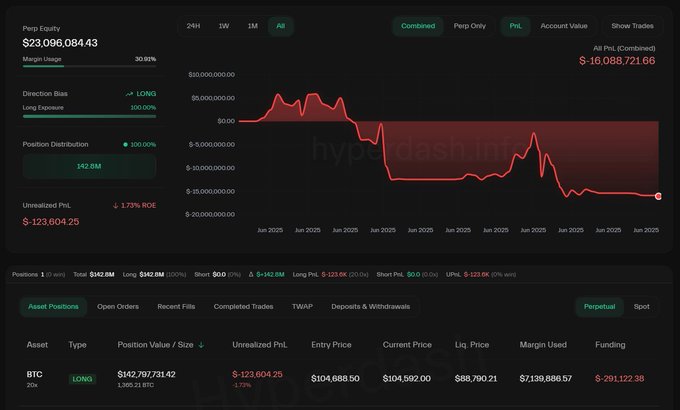Click the Liq. Price column header
Viewport: 680px width, 410px height.
[472, 345]
